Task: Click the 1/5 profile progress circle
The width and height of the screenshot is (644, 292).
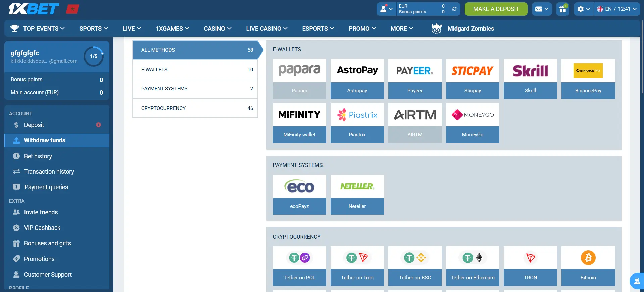Action: (x=94, y=56)
